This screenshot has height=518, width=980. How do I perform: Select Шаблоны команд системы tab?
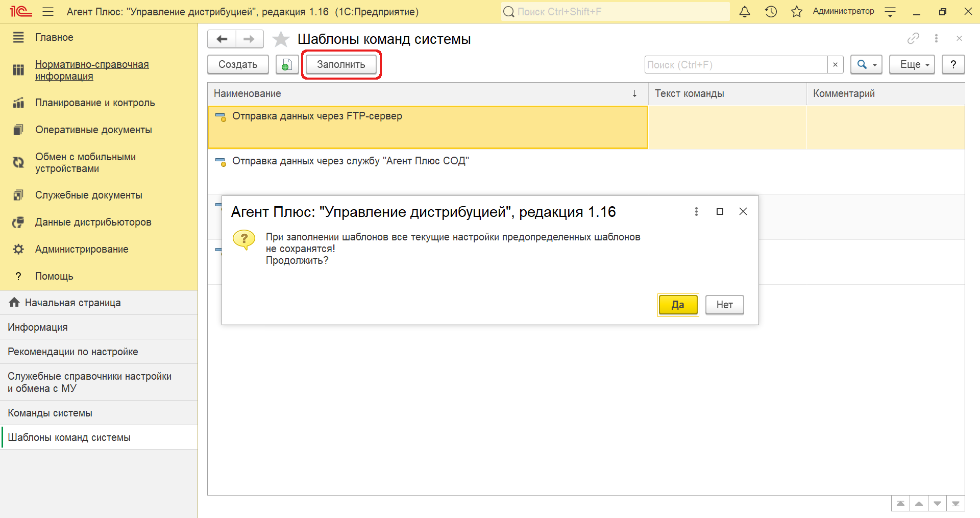[x=99, y=437]
